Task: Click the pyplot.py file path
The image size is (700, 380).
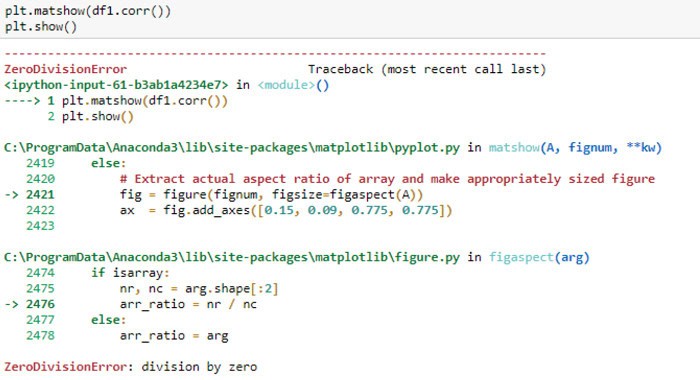Action: click(x=232, y=147)
